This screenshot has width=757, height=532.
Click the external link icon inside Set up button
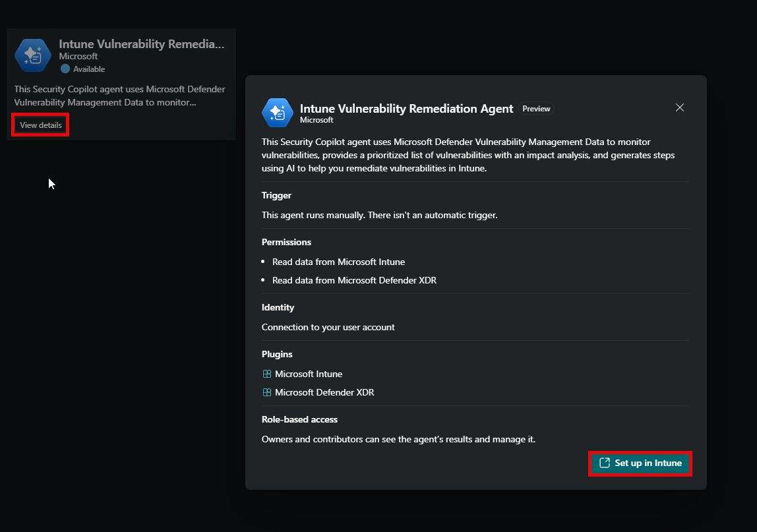click(603, 463)
